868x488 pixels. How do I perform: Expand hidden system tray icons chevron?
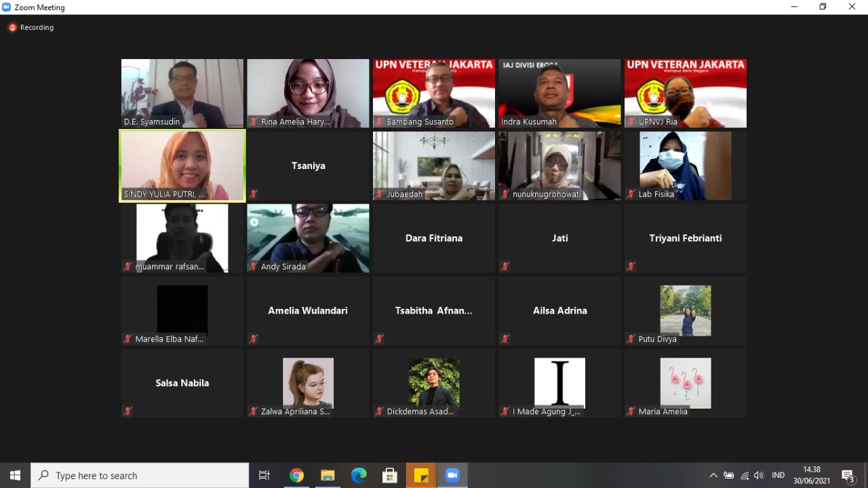tap(713, 476)
